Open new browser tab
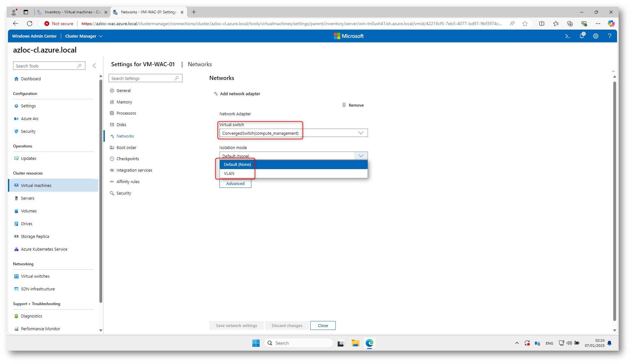The width and height of the screenshot is (632, 364). point(194,12)
